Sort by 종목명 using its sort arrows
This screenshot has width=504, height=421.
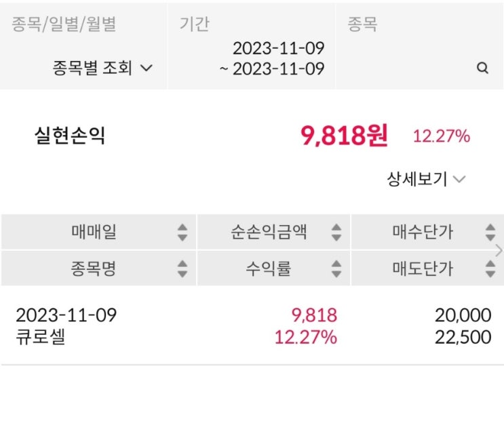point(182,268)
